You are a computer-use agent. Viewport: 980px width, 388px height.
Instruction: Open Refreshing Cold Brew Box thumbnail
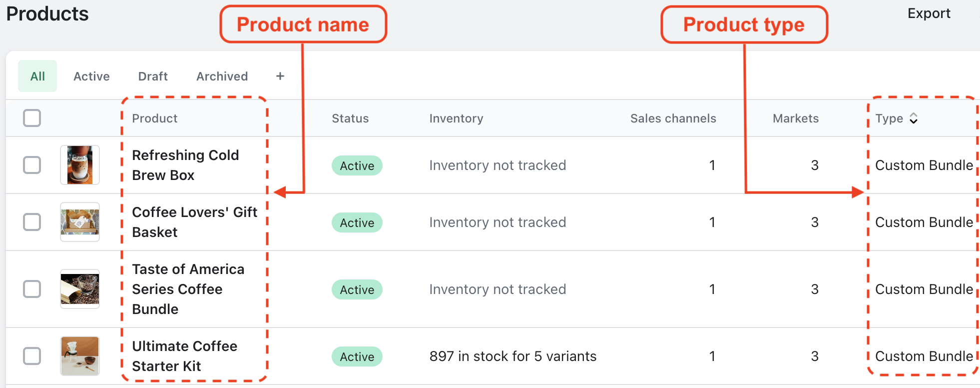pyautogui.click(x=80, y=165)
